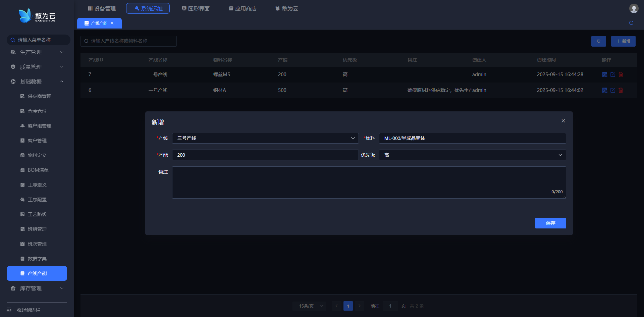This screenshot has height=317, width=644.
Task: Click the delete icon for row 7
Action: (x=621, y=74)
